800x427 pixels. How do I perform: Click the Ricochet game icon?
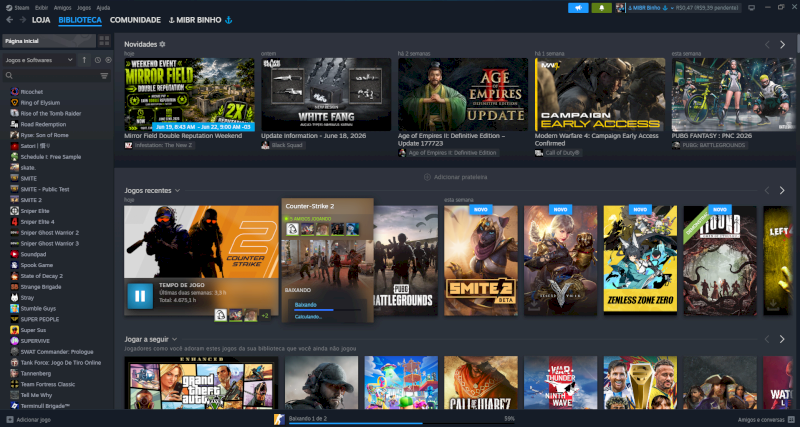pyautogui.click(x=14, y=92)
